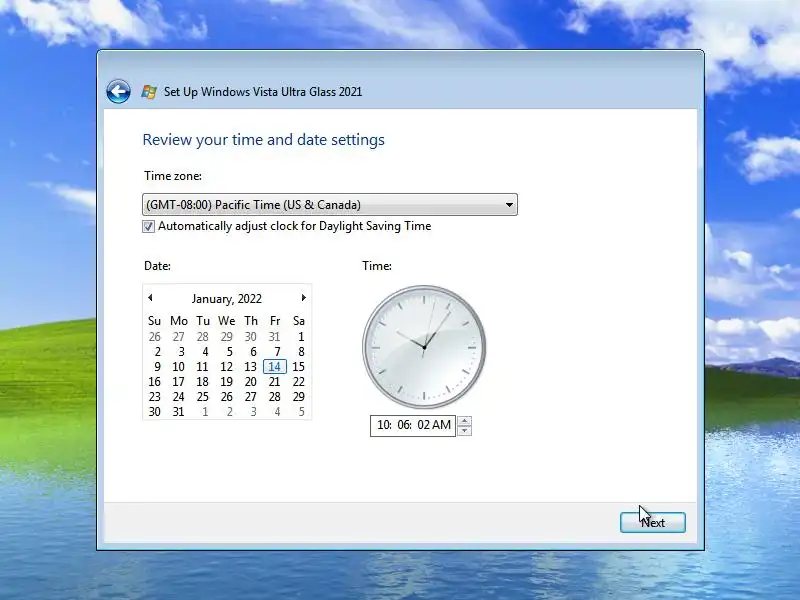Screen dimensions: 800x600
Task: Select grayed December 26 in the calendar
Action: click(x=155, y=337)
